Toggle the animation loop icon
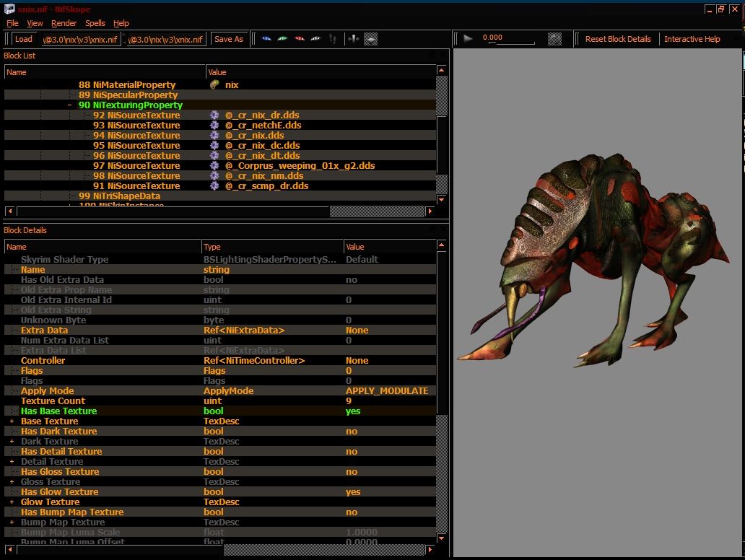Image resolution: width=745 pixels, height=560 pixels. (554, 39)
